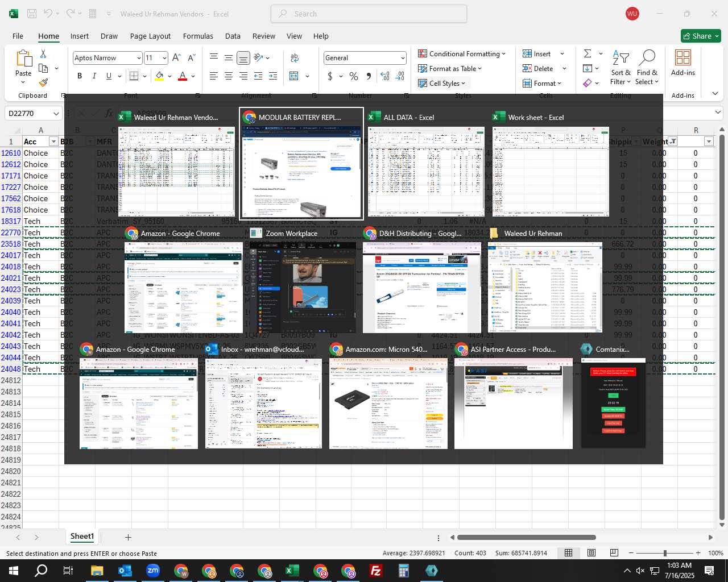Click the Font Color red swatch
This screenshot has width=728, height=582.
coord(183,76)
